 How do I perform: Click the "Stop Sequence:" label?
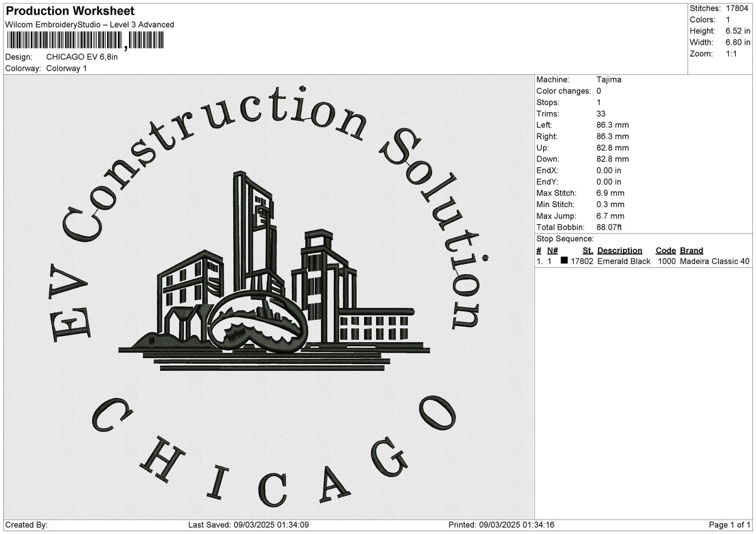[565, 239]
